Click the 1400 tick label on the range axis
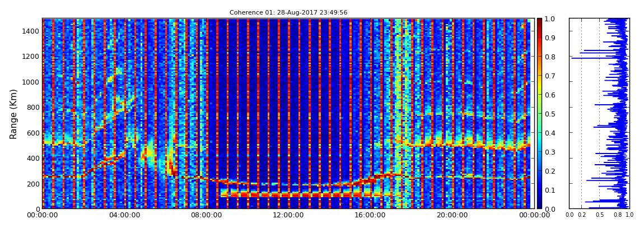Viewport: 644px width, 228px height. pyautogui.click(x=31, y=31)
